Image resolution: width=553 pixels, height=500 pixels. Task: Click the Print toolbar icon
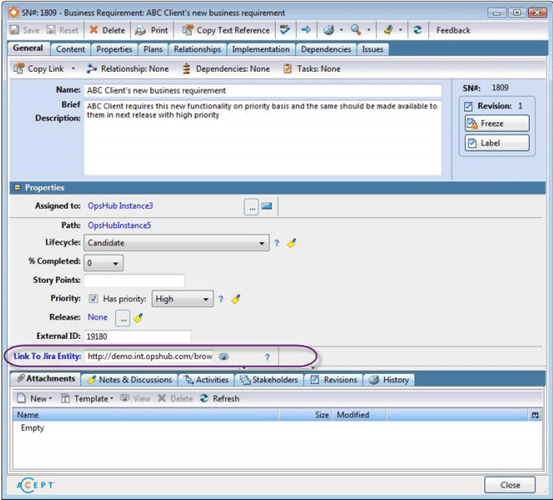point(140,30)
